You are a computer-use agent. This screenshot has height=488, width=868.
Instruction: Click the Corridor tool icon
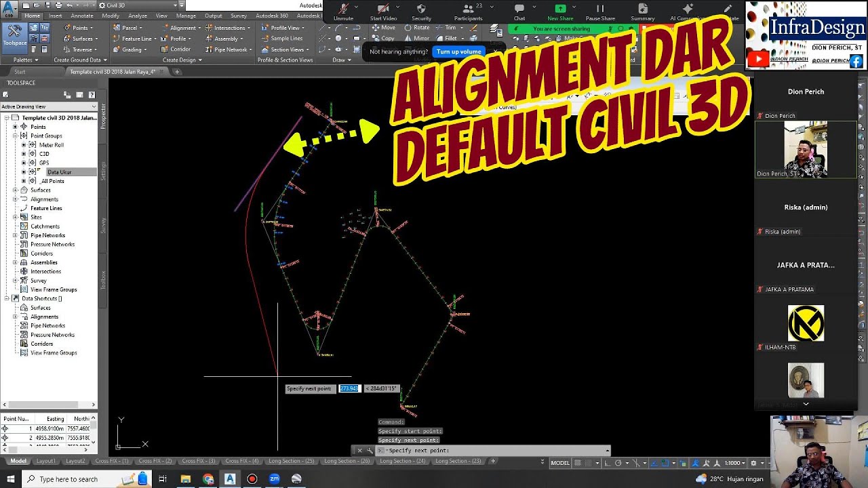point(165,49)
